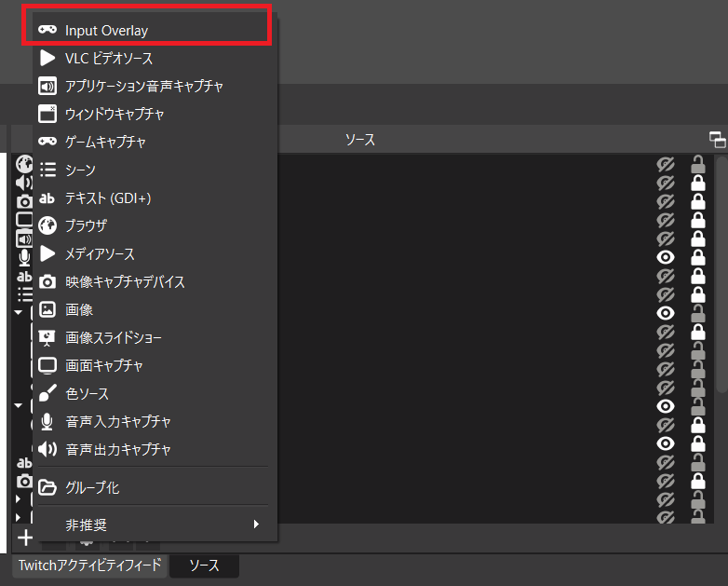The image size is (728, 586).
Task: Toggle the topmost source's visibility eye
Action: tap(665, 165)
